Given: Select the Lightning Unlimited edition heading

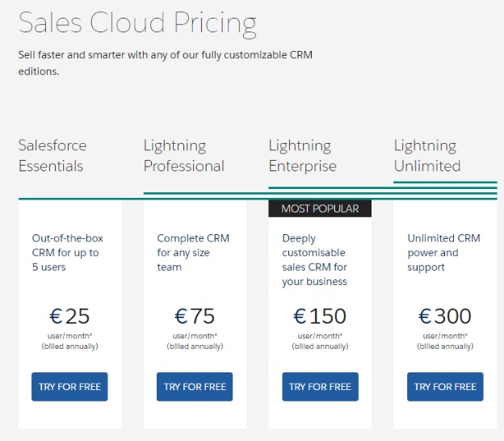Looking at the screenshot, I should 426,156.
